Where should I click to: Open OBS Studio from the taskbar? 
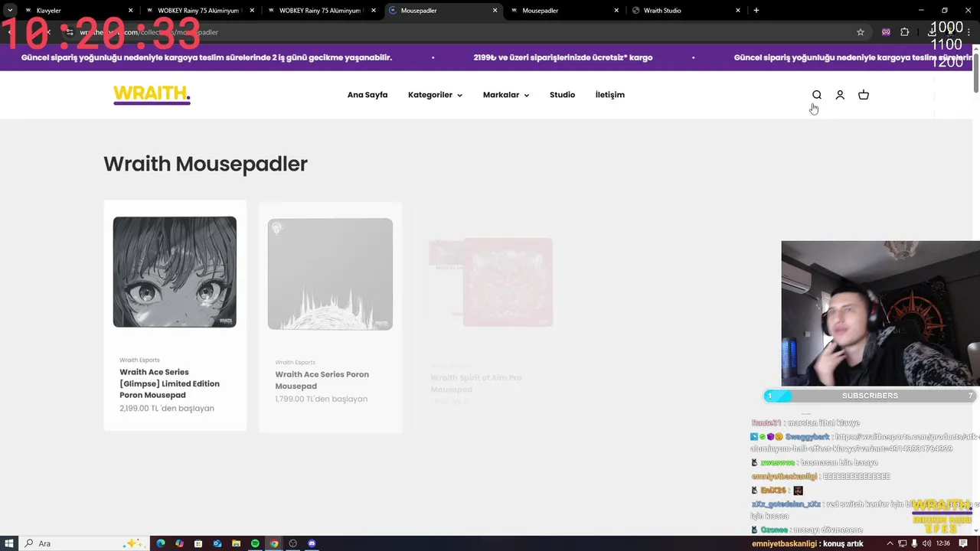coord(292,543)
